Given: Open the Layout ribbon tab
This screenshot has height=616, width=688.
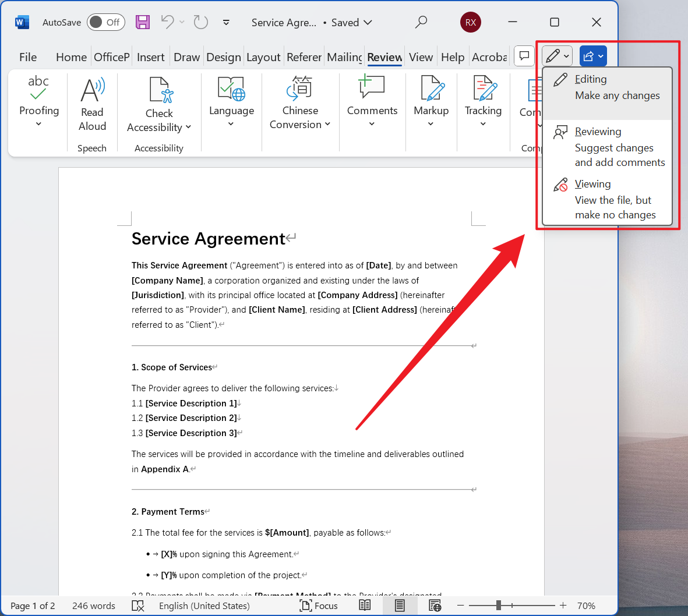Looking at the screenshot, I should click(x=263, y=57).
